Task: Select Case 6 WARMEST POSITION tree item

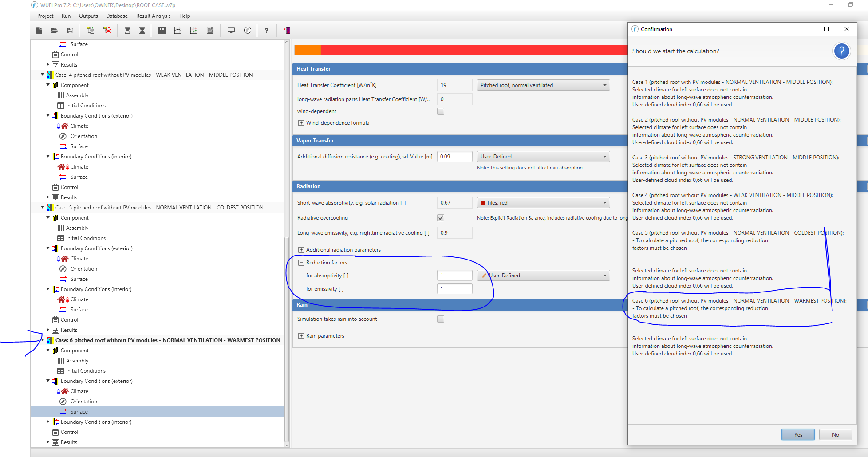Action: [168, 340]
